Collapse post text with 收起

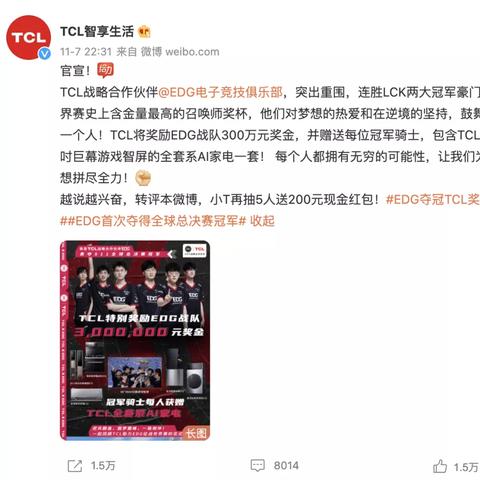point(262,221)
